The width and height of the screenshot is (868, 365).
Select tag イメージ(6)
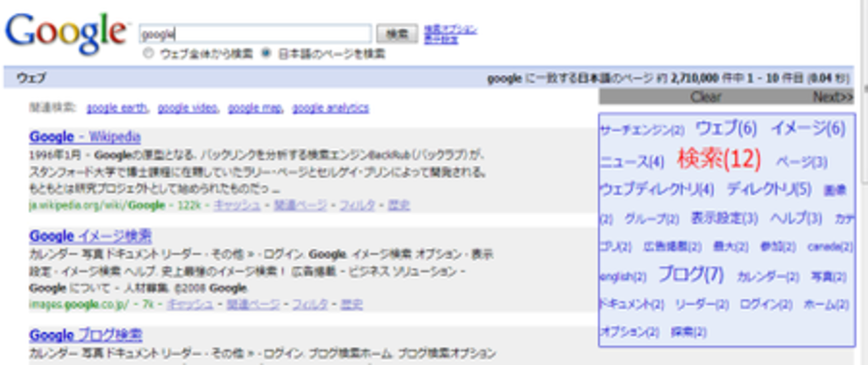click(x=808, y=128)
